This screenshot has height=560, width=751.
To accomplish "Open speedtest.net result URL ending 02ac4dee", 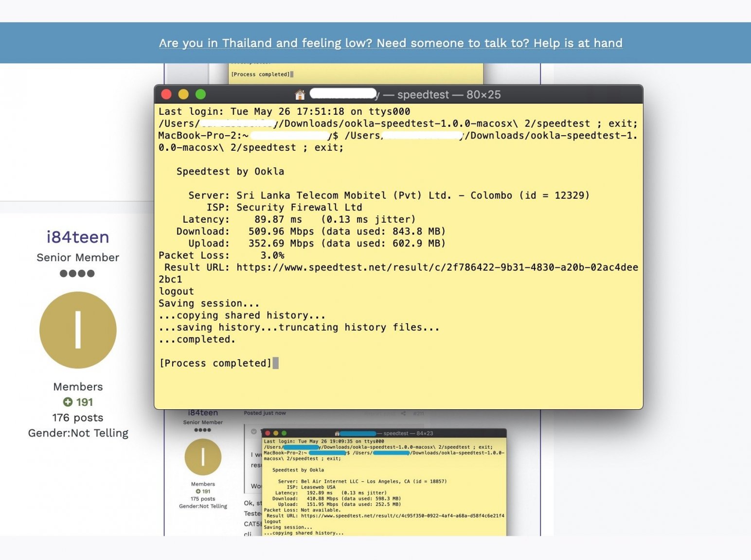I will coord(437,267).
